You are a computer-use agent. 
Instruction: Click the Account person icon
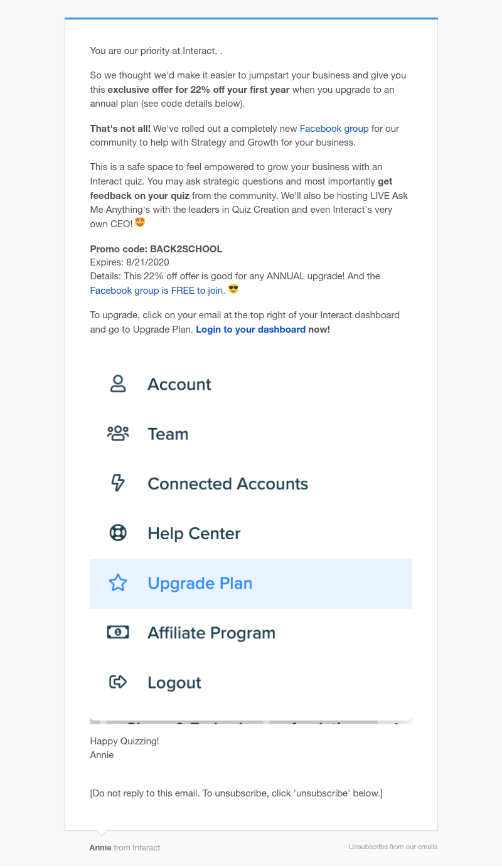[x=118, y=384]
